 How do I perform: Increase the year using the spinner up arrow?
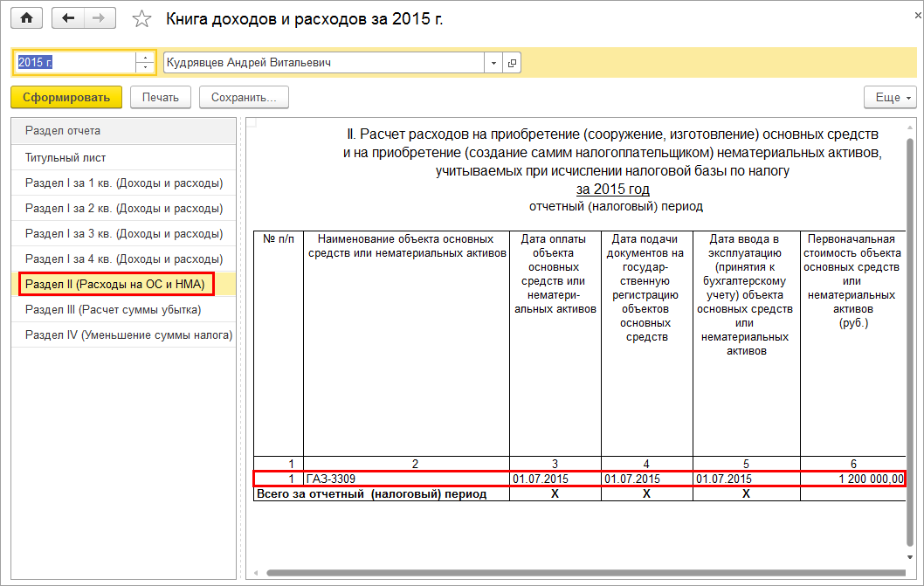(x=145, y=58)
